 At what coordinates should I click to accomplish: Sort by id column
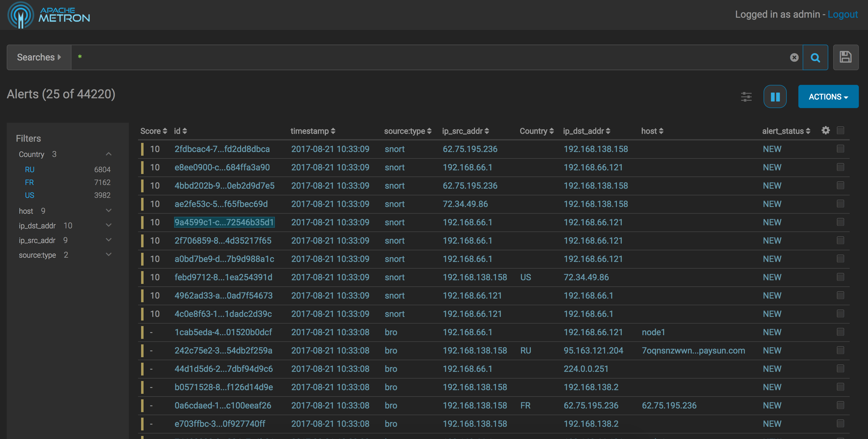click(x=180, y=131)
